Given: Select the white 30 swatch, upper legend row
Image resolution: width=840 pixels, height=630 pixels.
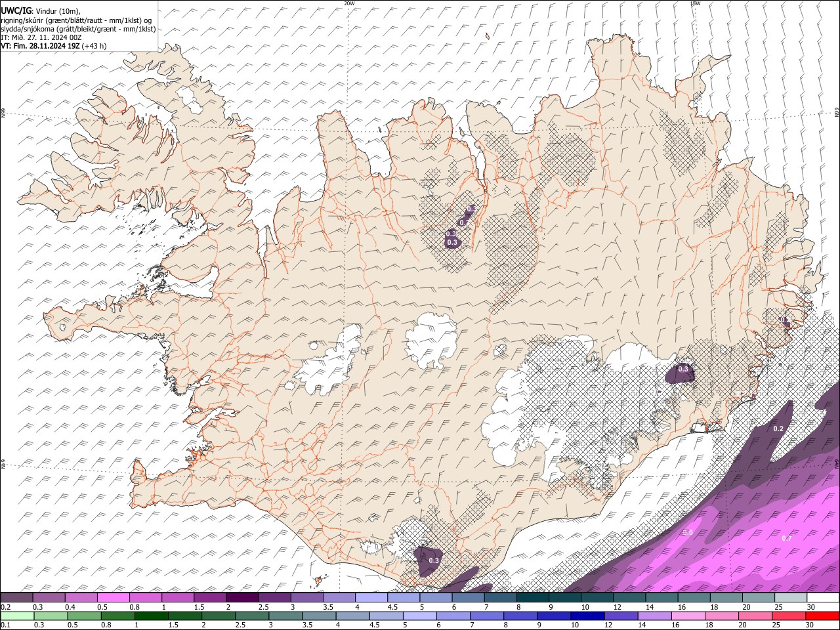Looking at the screenshot, I should tap(824, 598).
